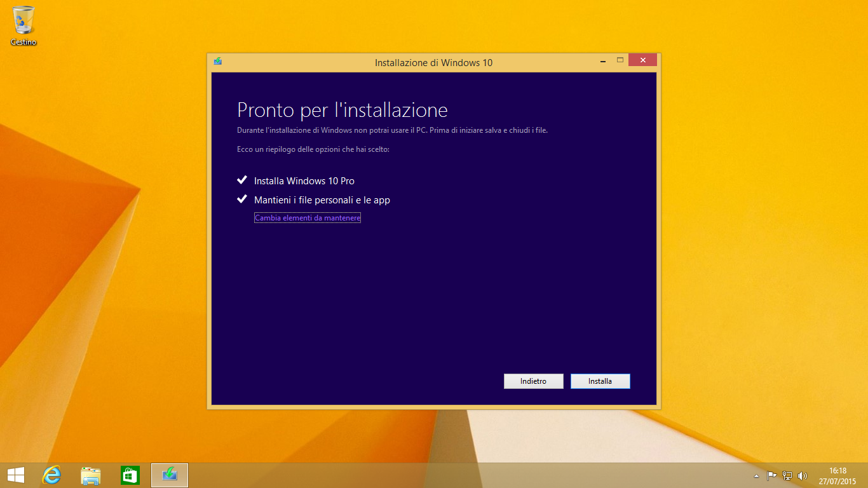
Task: Open the volume control via the speaker tray icon
Action: click(x=802, y=475)
